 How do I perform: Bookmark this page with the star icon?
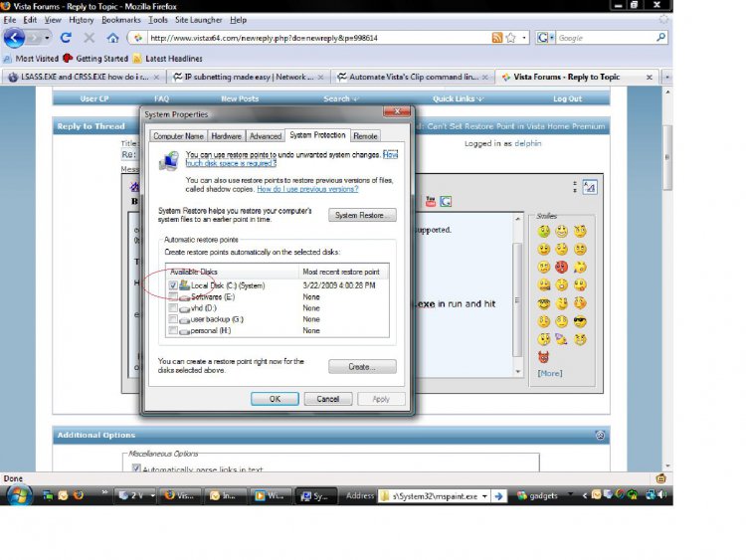coord(511,38)
